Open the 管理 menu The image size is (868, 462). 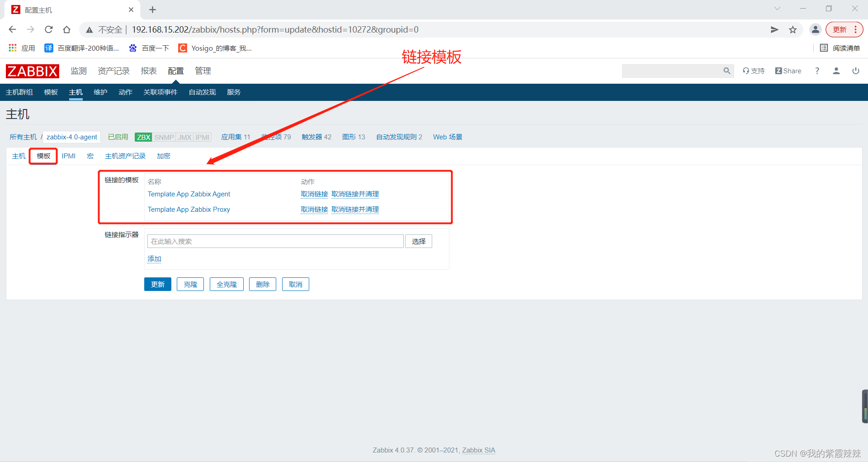coord(203,71)
